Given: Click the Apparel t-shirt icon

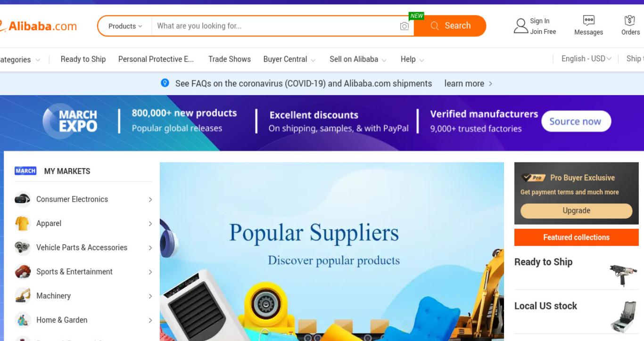Looking at the screenshot, I should [x=22, y=224].
